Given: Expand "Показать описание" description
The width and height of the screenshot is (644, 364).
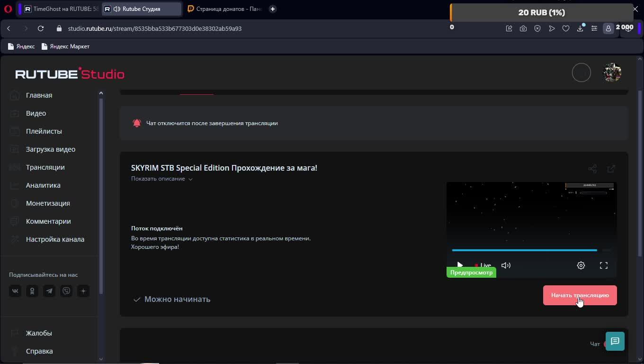Looking at the screenshot, I should [x=162, y=179].
